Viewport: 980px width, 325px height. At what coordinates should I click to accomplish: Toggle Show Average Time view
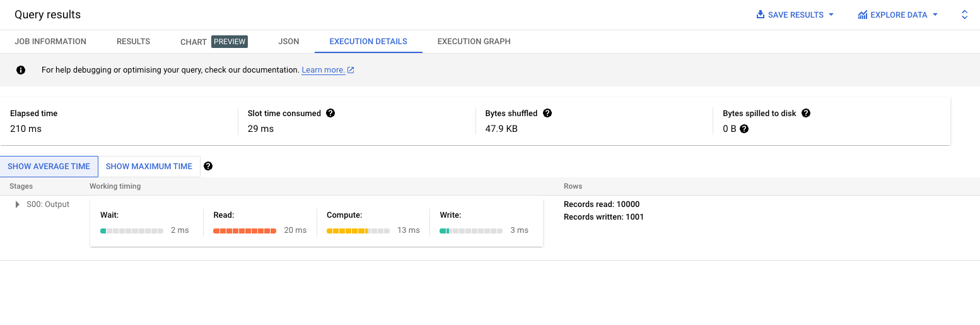(49, 167)
